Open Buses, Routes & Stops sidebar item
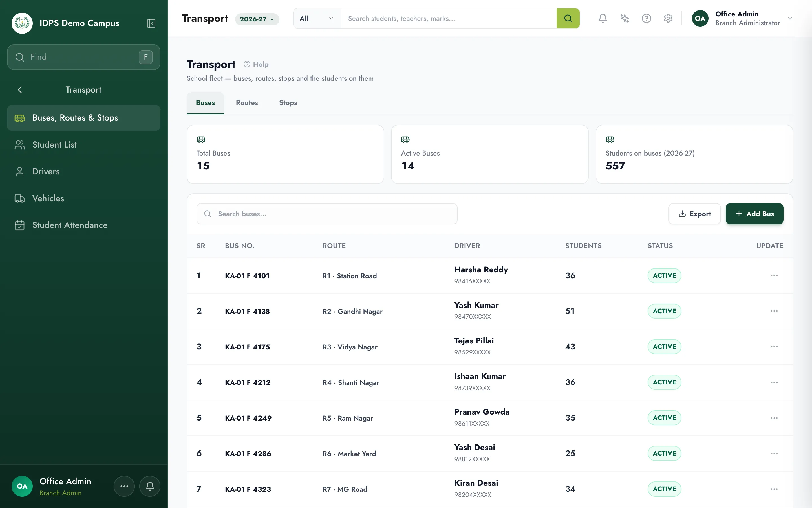 coord(83,118)
